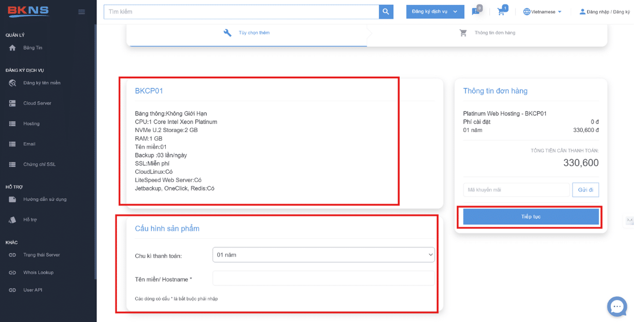Image resolution: width=644 pixels, height=322 pixels.
Task: Click the Bảng Tin home icon
Action: point(13,48)
